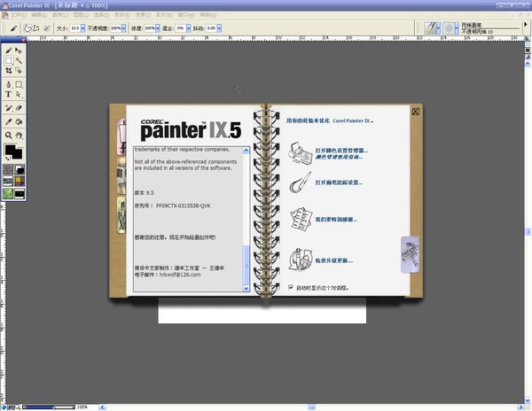This screenshot has height=411, width=532.
Task: Click the brush icon at property bar start
Action: pos(13,28)
